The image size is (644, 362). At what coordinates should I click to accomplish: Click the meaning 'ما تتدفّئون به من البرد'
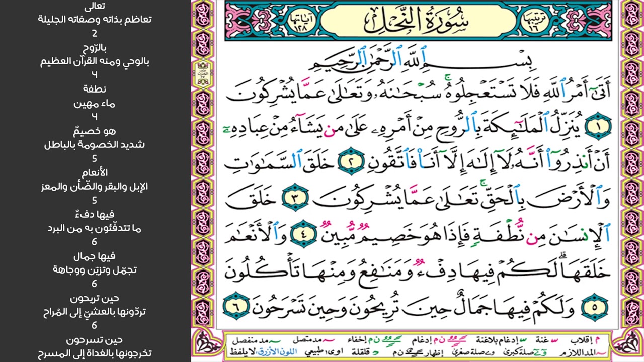coord(95,228)
